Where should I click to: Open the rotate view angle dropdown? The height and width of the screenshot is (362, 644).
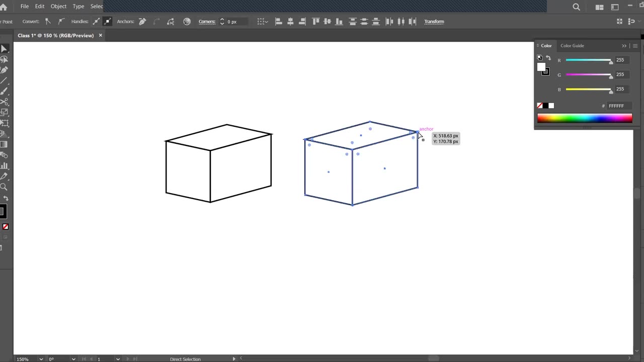73,359
